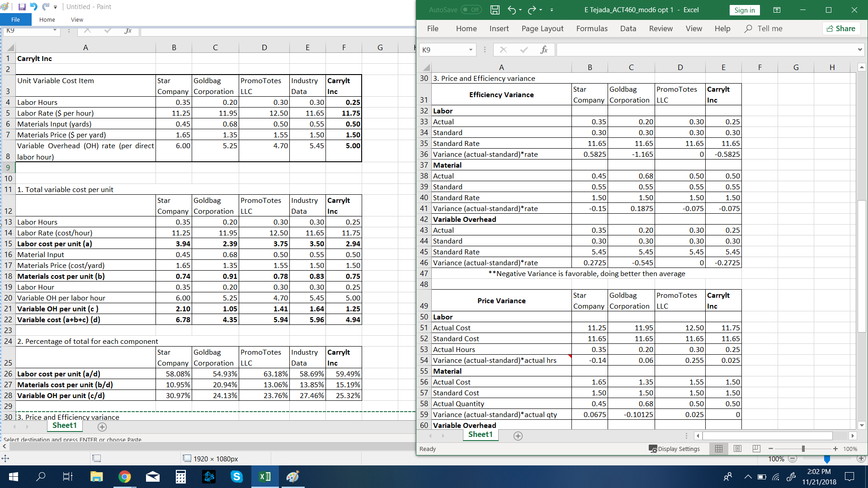The height and width of the screenshot is (488, 868).
Task: Toggle the AutoSave switch
Action: tap(471, 10)
